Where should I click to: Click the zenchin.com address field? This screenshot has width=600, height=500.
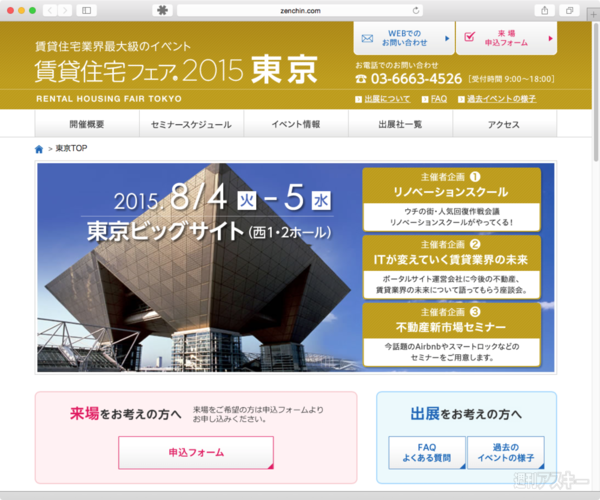pos(300,11)
